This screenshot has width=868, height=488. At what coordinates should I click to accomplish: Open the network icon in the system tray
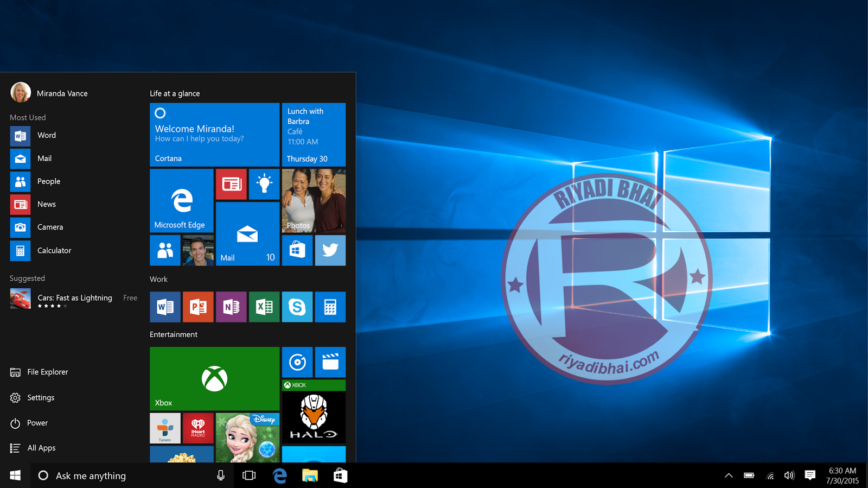(770, 476)
